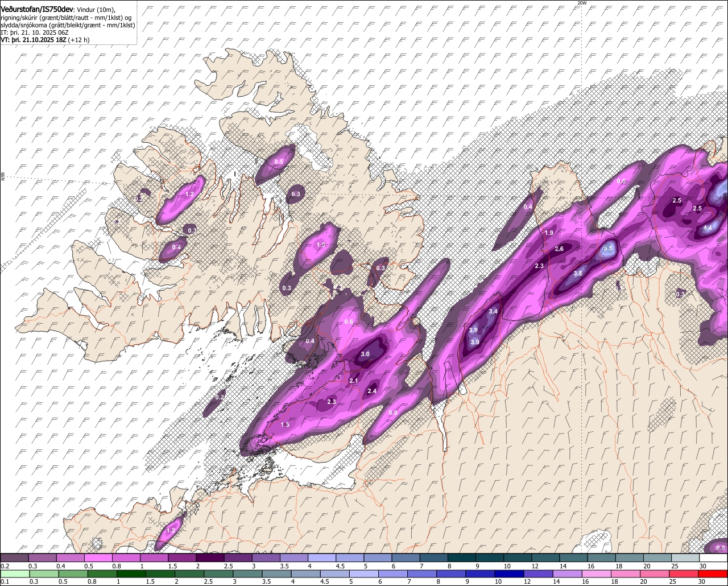This screenshot has width=728, height=586.
Task: Pick the darkest green swatch above the 1 label
Action: (131, 574)
